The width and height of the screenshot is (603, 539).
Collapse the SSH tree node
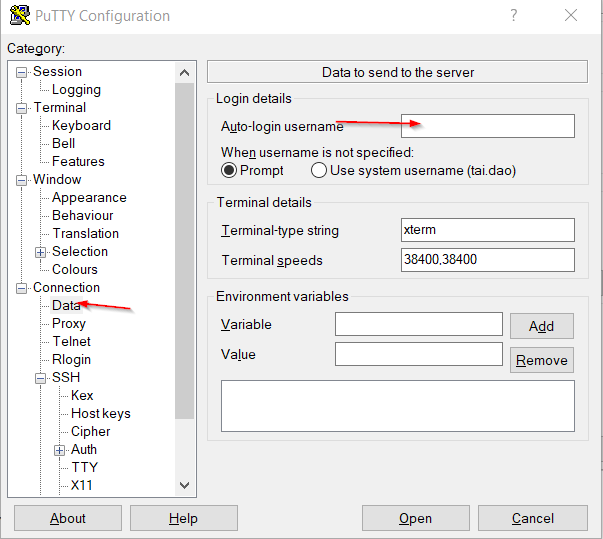41,378
